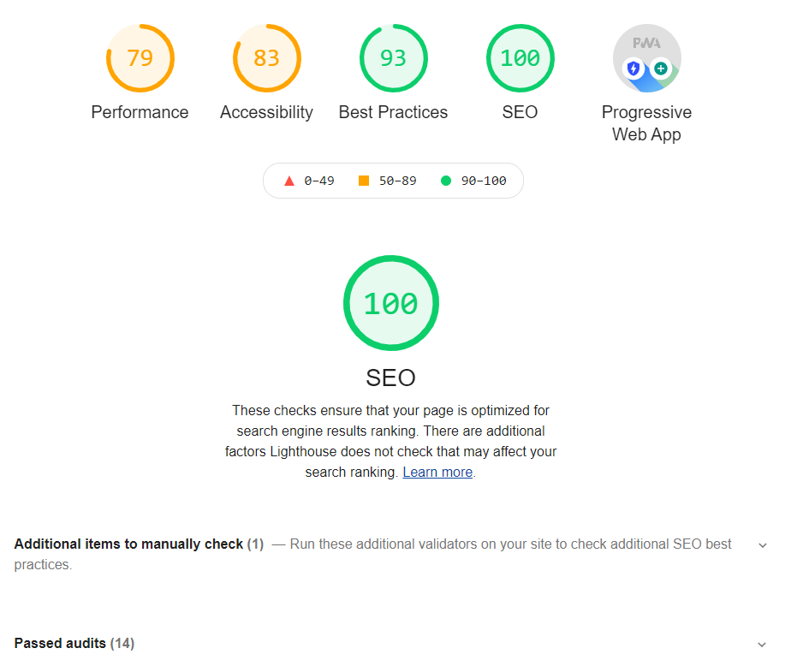Click the Additional items to manually check heading
This screenshot has width=791, height=672.
[x=129, y=544]
